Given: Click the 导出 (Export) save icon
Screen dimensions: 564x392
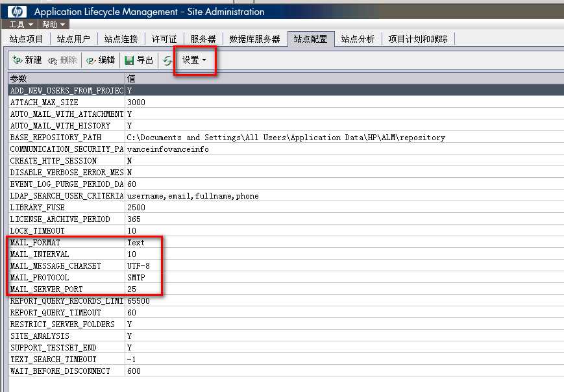Looking at the screenshot, I should (x=129, y=60).
